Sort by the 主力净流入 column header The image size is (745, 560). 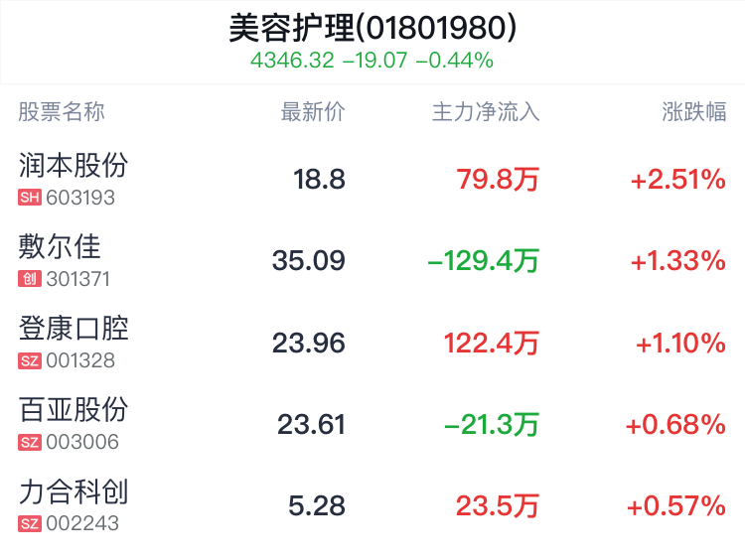(485, 112)
